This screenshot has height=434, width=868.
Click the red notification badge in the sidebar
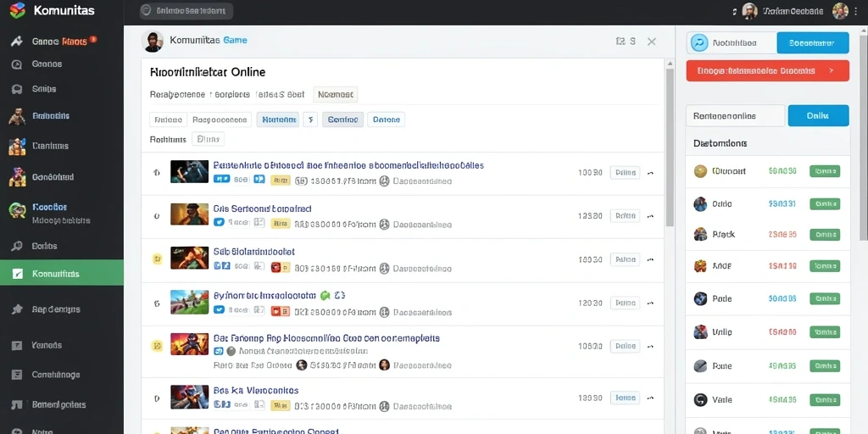click(93, 39)
